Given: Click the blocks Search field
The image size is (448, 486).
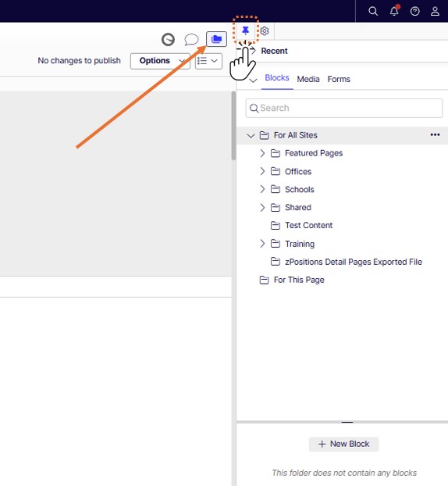Looking at the screenshot, I should [x=344, y=108].
